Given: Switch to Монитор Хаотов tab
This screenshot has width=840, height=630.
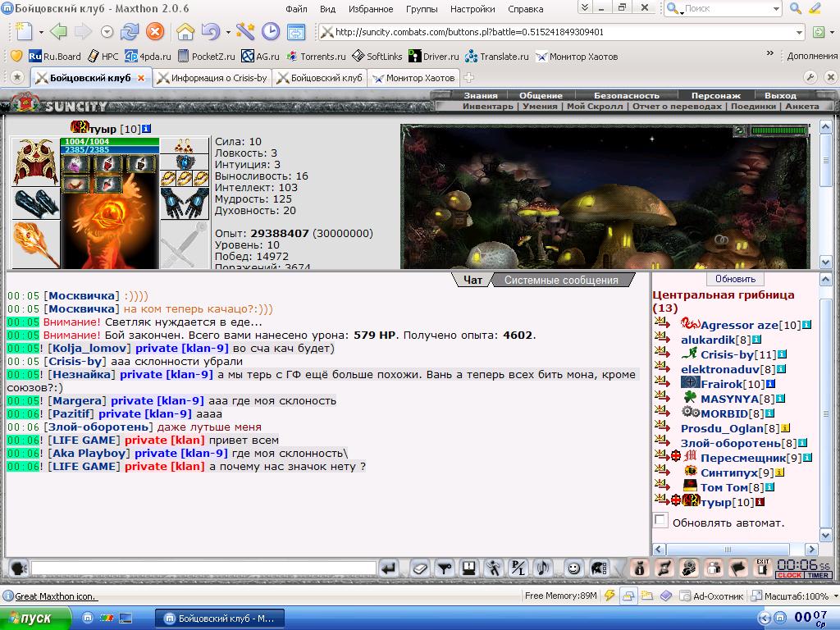Looking at the screenshot, I should pyautogui.click(x=414, y=78).
